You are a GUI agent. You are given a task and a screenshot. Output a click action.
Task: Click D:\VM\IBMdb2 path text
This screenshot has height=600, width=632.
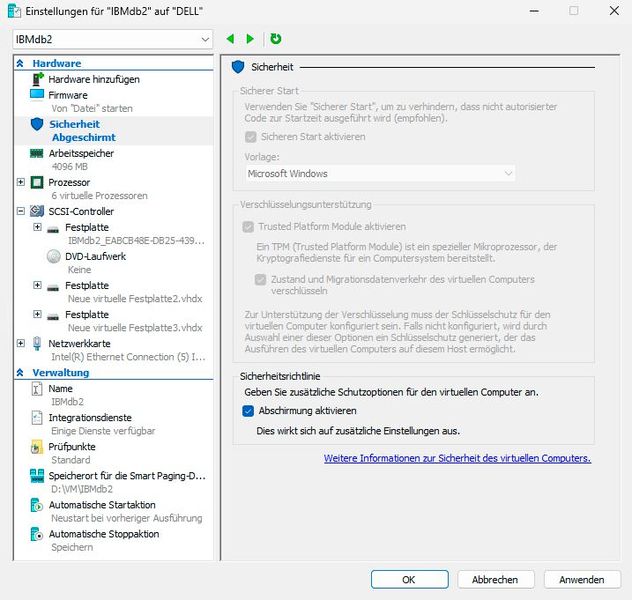(82, 489)
